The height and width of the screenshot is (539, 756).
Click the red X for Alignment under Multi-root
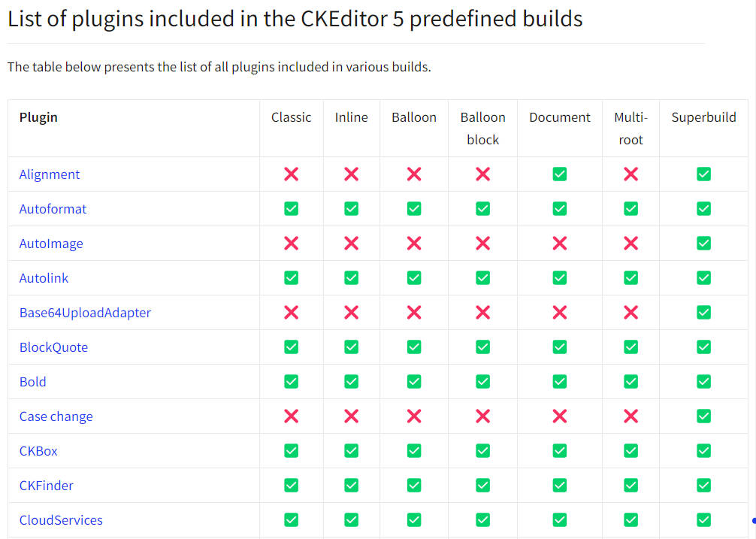click(x=631, y=174)
